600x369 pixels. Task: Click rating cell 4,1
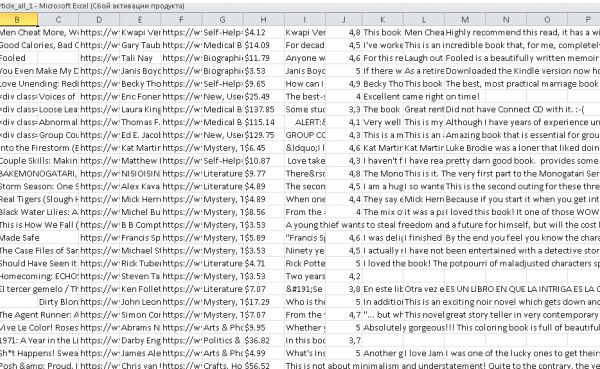[x=344, y=122]
